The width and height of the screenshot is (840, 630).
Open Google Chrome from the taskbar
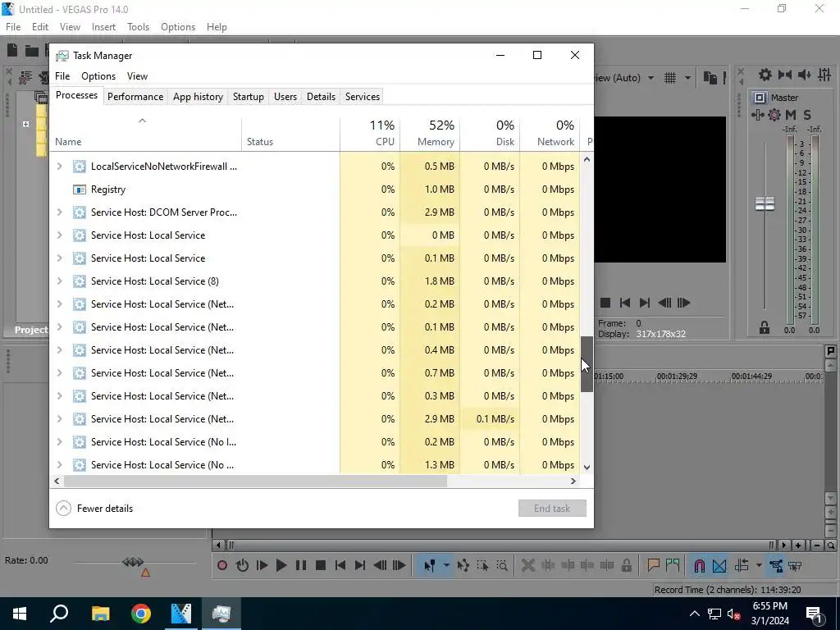(x=141, y=614)
